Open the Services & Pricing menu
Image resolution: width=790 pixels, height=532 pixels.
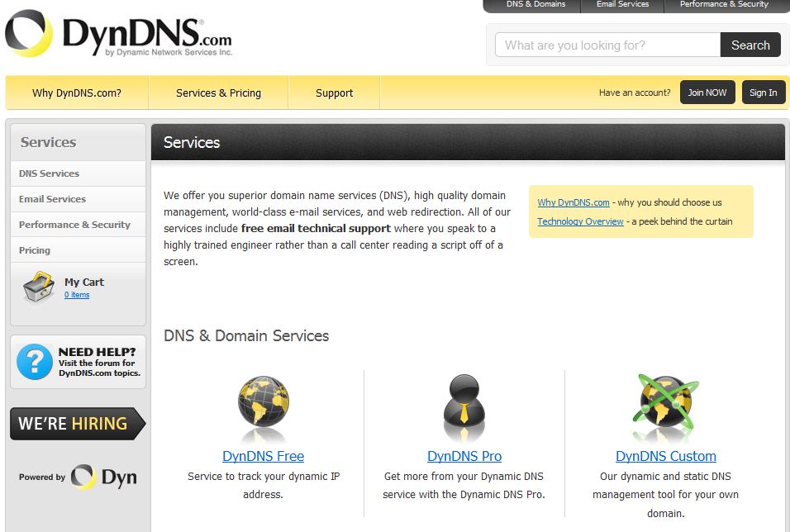(x=219, y=93)
